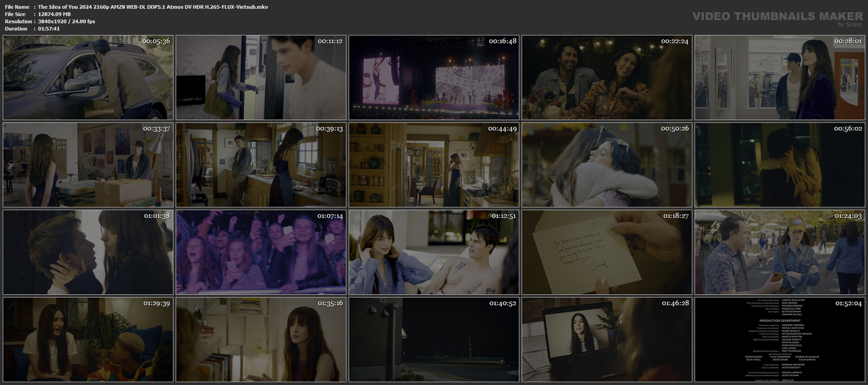Click the duration value 01:57:41
Image resolution: width=868 pixels, height=385 pixels.
tap(49, 29)
